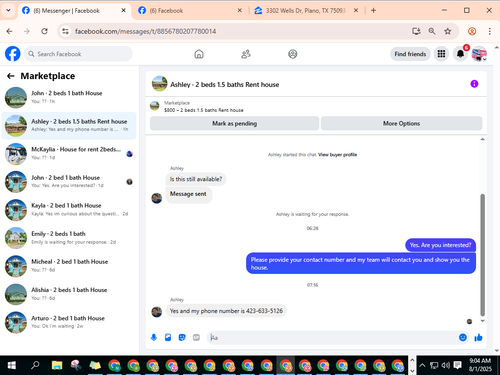500x375 pixels.
Task: Go to Facebook Home icon
Action: [x=199, y=54]
